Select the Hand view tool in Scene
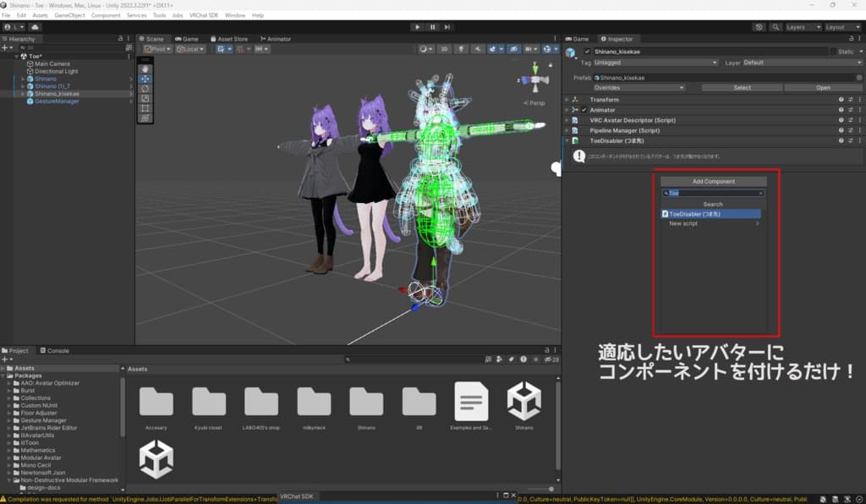 pyautogui.click(x=145, y=68)
